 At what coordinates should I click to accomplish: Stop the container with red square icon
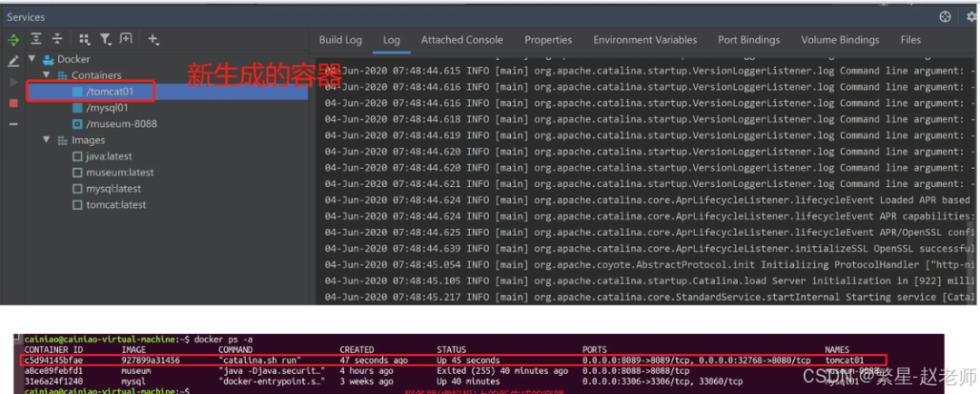coord(13,103)
